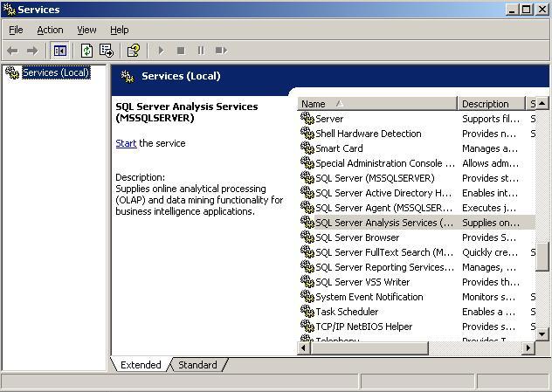This screenshot has width=552, height=392.
Task: Click the horizontal scrollbar left arrow
Action: point(303,348)
